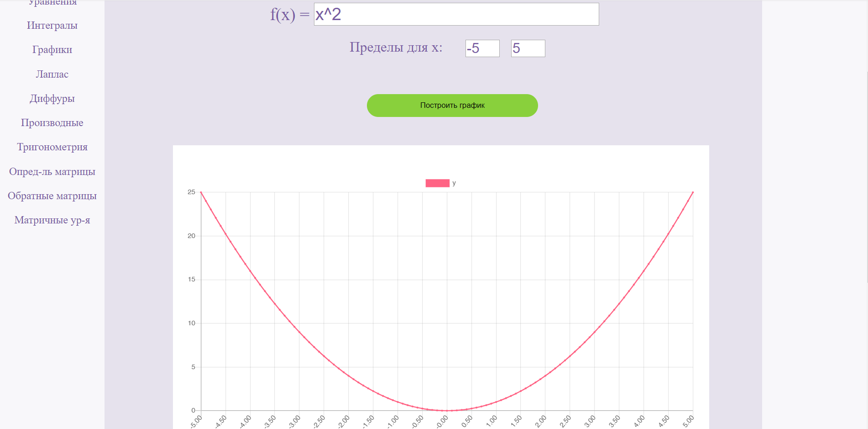The width and height of the screenshot is (868, 429).
Task: Click the -2.50 x-axis tick label
Action: (x=319, y=421)
